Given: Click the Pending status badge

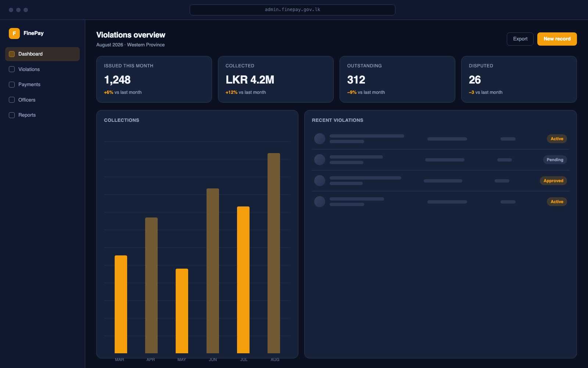Looking at the screenshot, I should tap(555, 160).
